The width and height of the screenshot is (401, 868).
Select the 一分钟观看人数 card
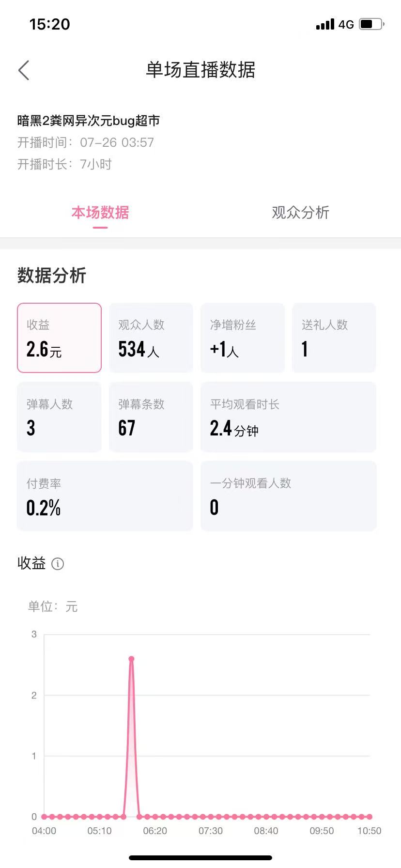tap(289, 496)
